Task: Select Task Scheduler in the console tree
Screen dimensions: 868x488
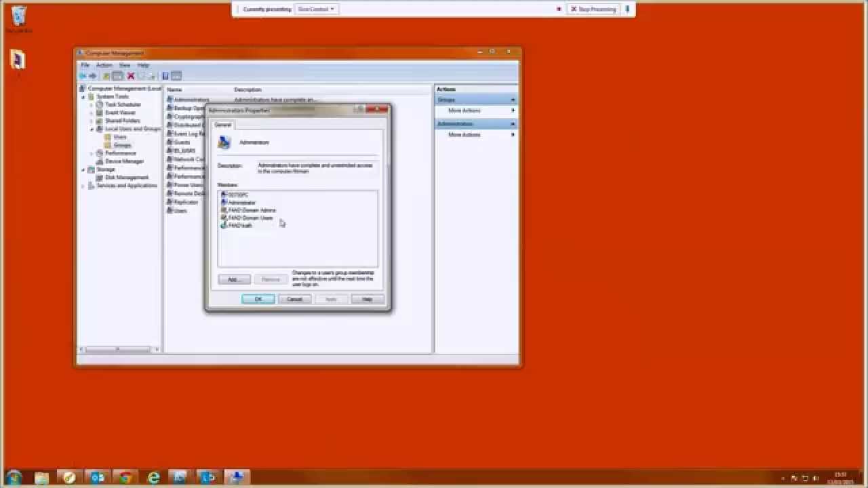Action: (123, 104)
